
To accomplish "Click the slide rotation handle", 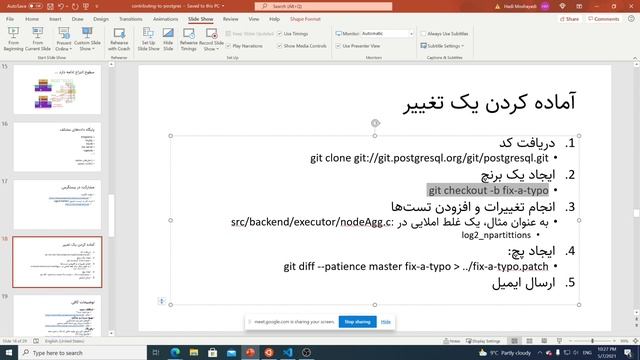I will click(x=376, y=123).
